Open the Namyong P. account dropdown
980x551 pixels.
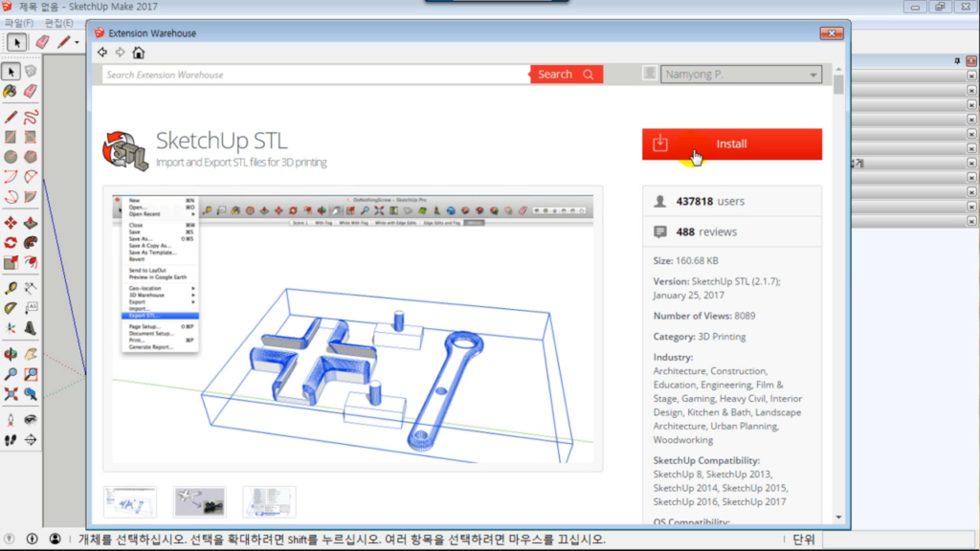click(742, 75)
